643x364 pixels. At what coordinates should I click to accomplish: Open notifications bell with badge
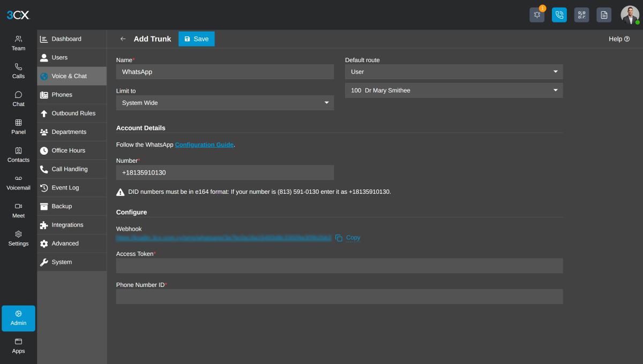[537, 15]
